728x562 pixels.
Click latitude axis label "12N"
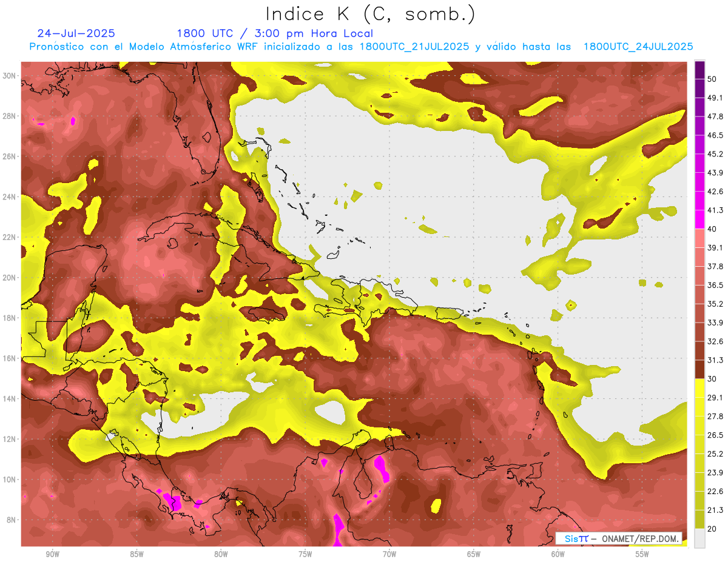tap(10, 439)
